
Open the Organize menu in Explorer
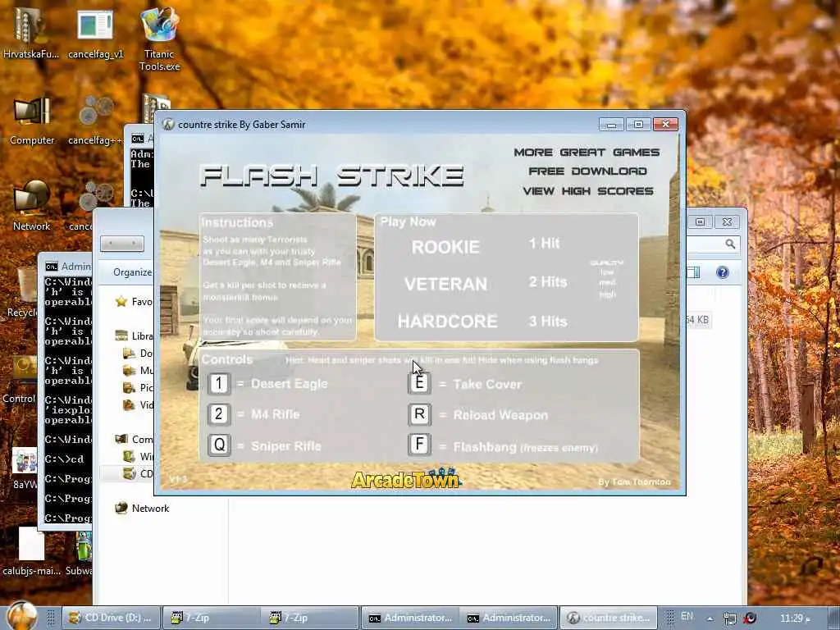(132, 272)
